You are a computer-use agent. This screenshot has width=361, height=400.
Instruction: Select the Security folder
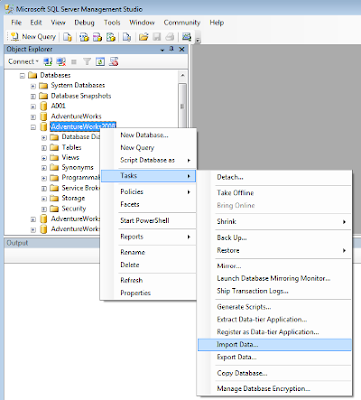coord(74,208)
